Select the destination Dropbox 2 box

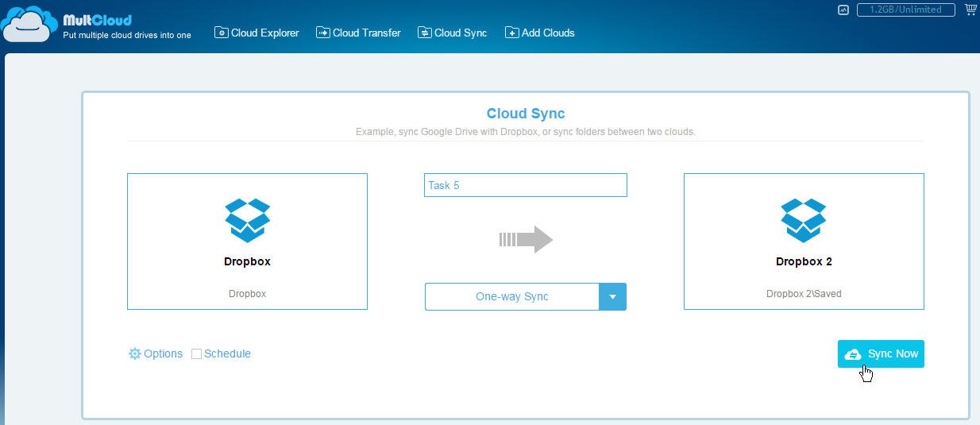pyautogui.click(x=804, y=241)
